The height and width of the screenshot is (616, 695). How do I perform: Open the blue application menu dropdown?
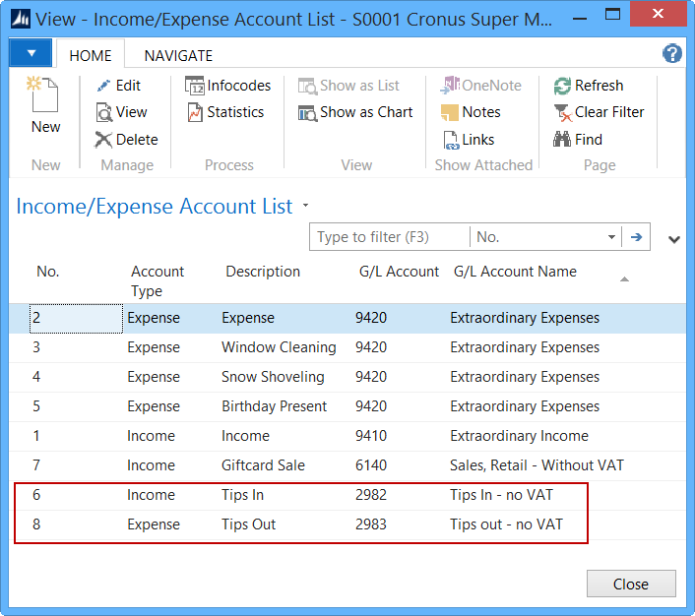tap(32, 53)
